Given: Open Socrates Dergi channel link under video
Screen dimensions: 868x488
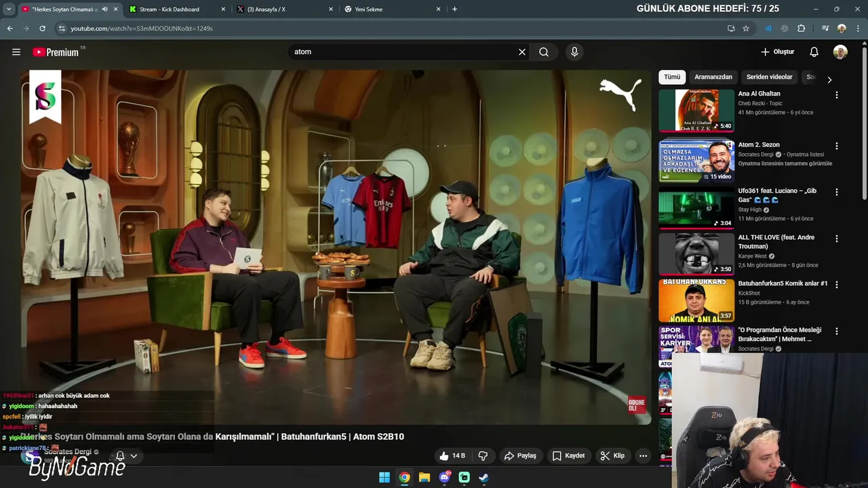Looking at the screenshot, I should tap(68, 452).
